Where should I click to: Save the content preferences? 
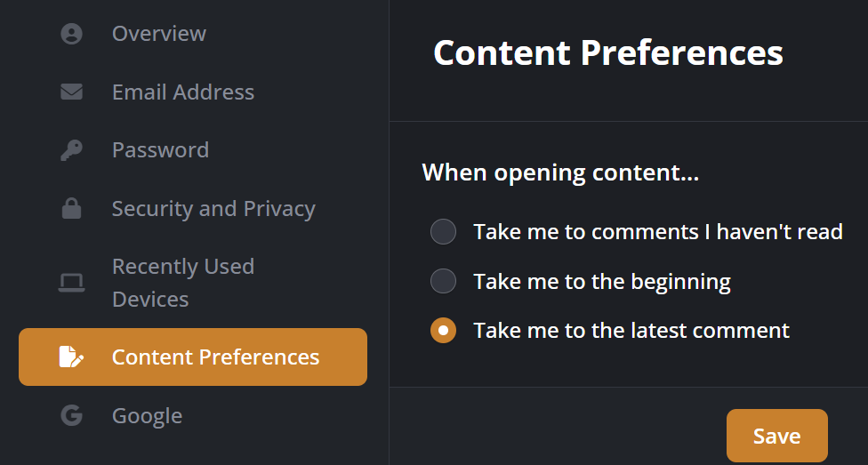pyautogui.click(x=776, y=436)
